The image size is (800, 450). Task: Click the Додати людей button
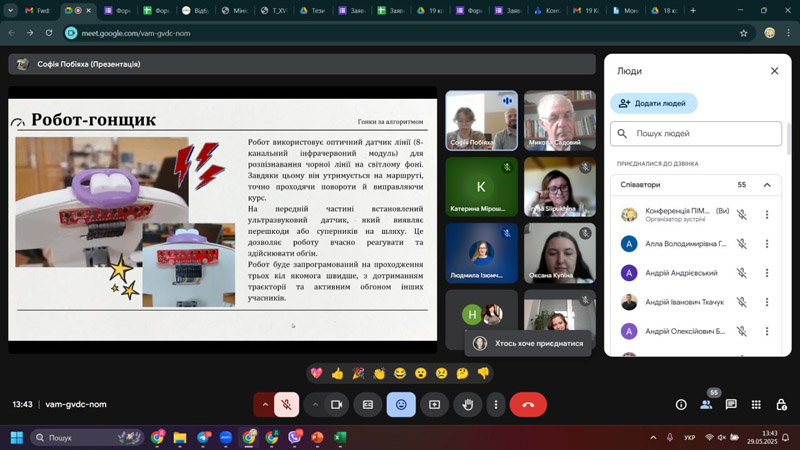coord(654,103)
